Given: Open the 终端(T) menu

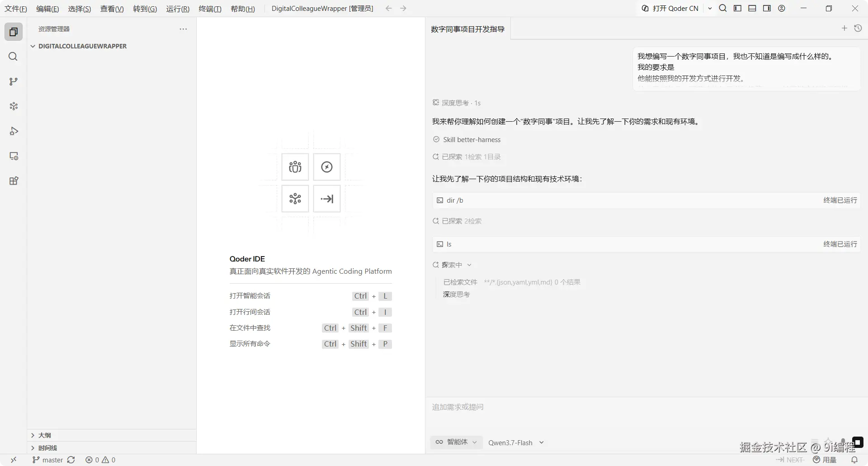Looking at the screenshot, I should pyautogui.click(x=210, y=9).
